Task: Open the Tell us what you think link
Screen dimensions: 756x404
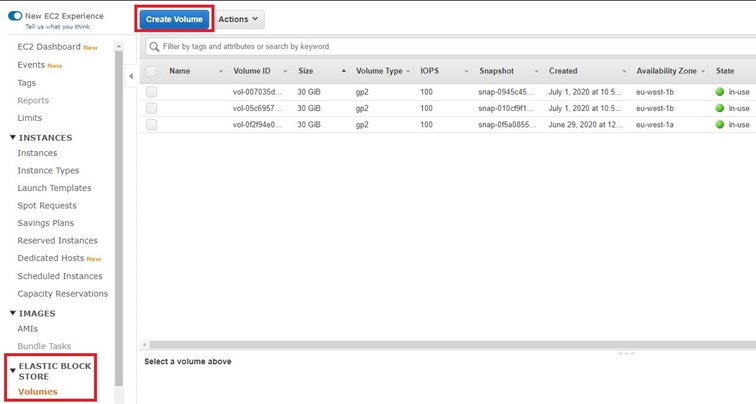Action: 57,27
